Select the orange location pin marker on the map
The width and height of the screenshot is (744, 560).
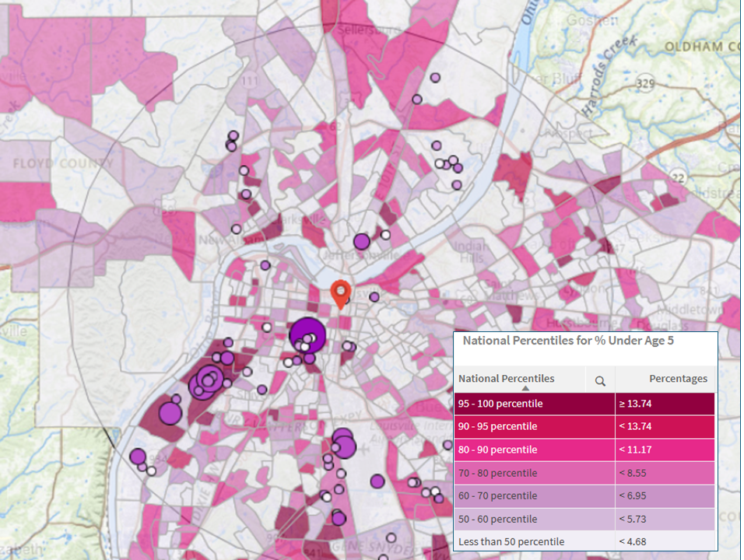coord(341,289)
